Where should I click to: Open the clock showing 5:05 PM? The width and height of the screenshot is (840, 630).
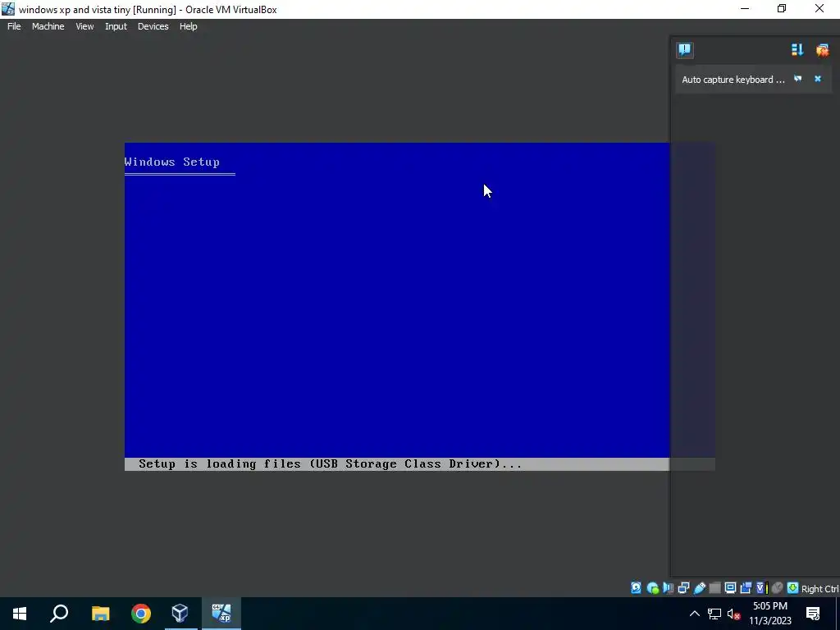point(769,614)
